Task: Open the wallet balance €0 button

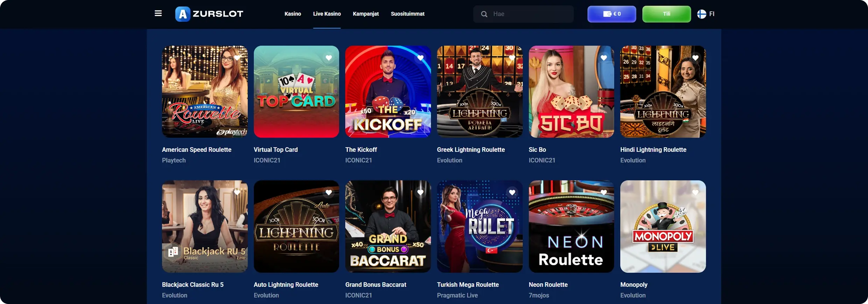Action: [x=611, y=14]
